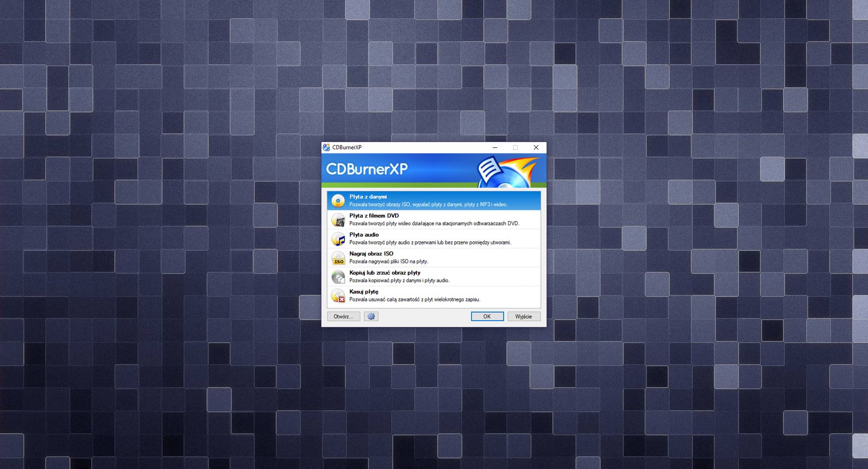868x469 pixels.
Task: Choose the 'Kopiuj lub zrzuć obraz płyty' title
Action: tap(385, 273)
